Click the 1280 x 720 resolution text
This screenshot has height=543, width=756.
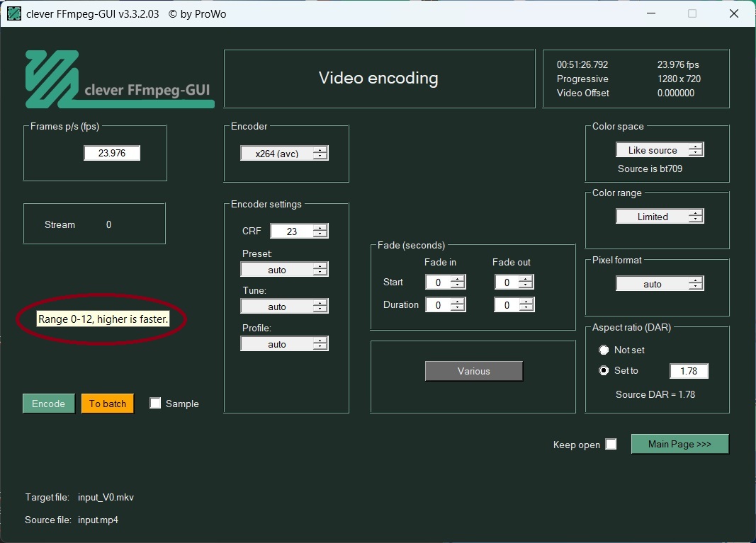(679, 79)
